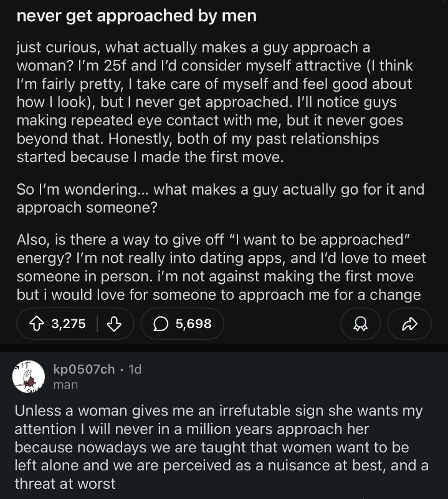Open kp0507ch's avatar picture
This screenshot has width=448, height=499.
pos(28,377)
